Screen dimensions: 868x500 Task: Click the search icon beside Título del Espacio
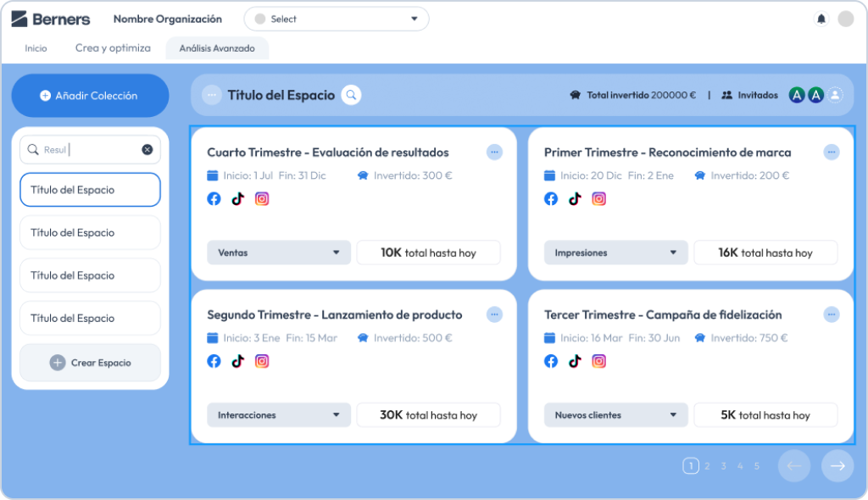(351, 95)
